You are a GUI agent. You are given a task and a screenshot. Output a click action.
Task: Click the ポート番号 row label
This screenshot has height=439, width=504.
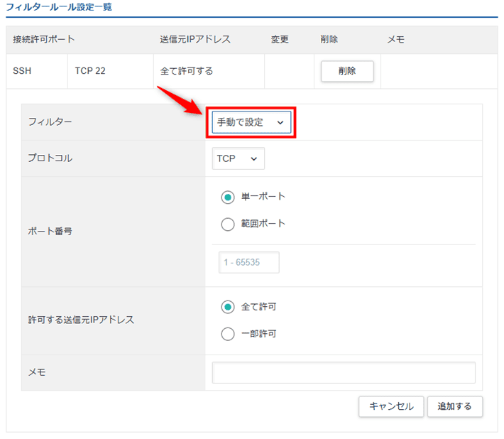(50, 232)
